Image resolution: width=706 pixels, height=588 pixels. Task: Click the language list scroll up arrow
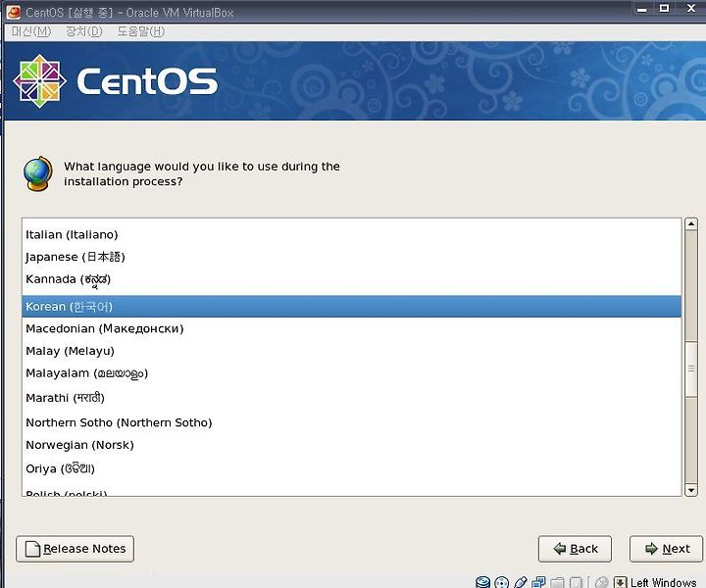(691, 223)
